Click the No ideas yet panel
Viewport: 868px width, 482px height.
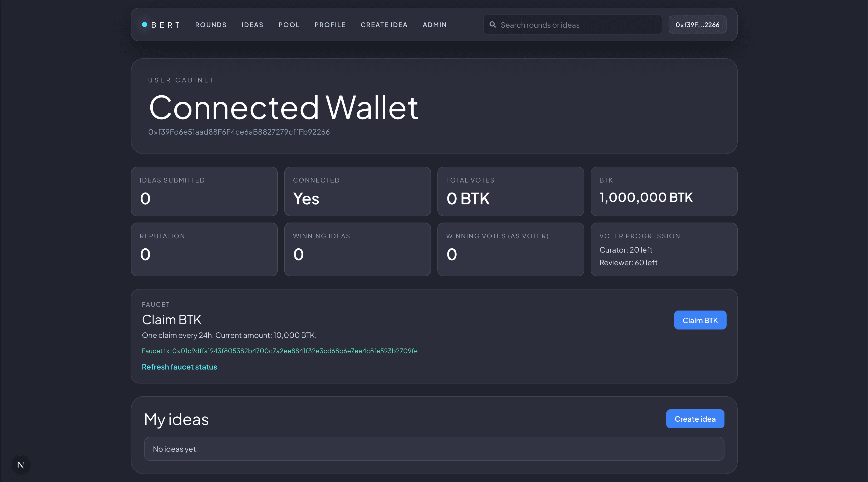pos(434,449)
